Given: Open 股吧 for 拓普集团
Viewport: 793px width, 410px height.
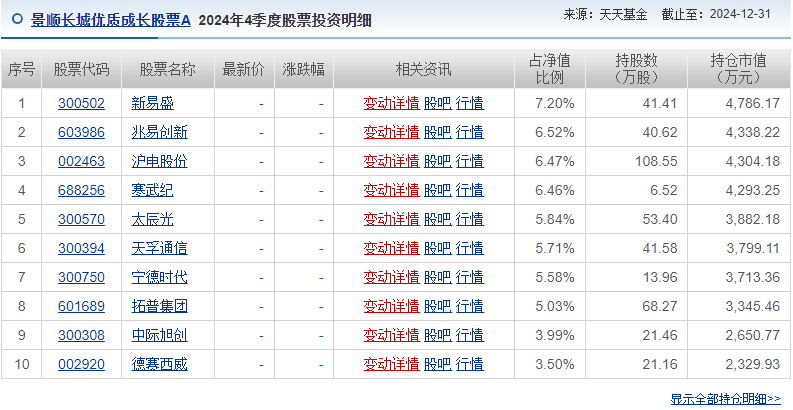Looking at the screenshot, I should pyautogui.click(x=437, y=306).
